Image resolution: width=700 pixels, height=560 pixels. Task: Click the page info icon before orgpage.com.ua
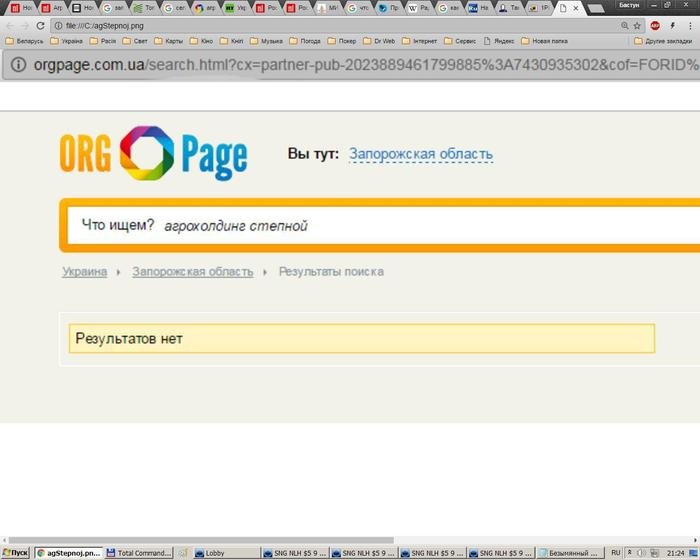click(18, 65)
